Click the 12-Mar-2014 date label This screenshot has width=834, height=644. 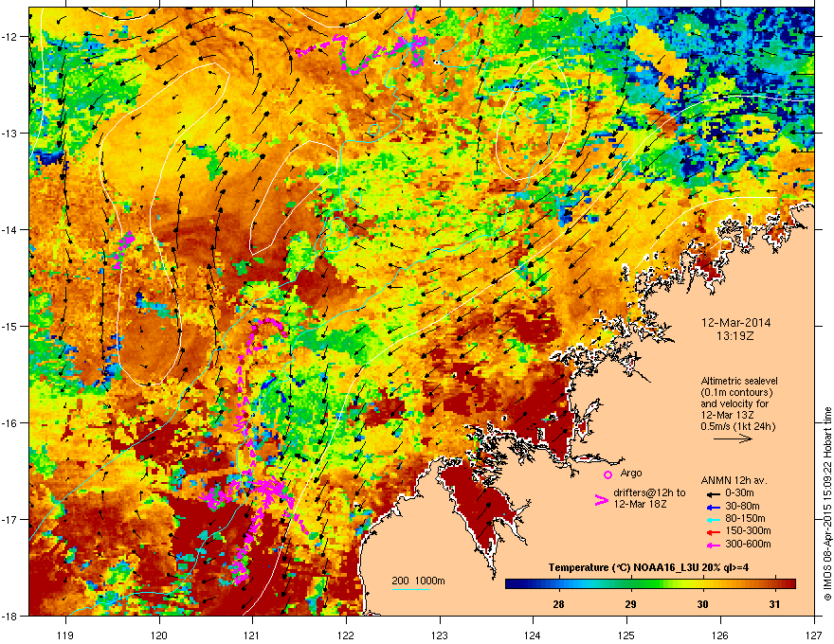735,323
